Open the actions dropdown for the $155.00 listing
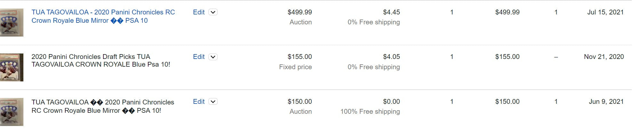This screenshot has width=644, height=132. click(x=213, y=57)
